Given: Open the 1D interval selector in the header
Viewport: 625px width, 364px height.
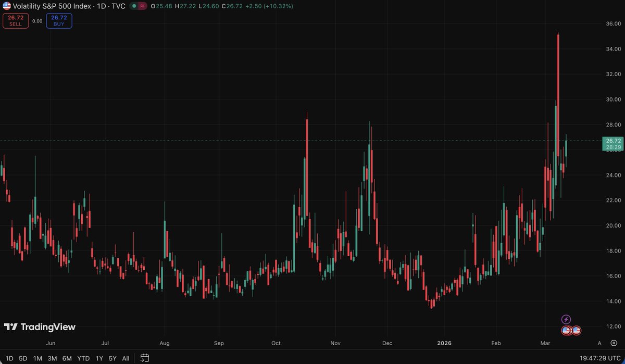Looking at the screenshot, I should 102,6.
